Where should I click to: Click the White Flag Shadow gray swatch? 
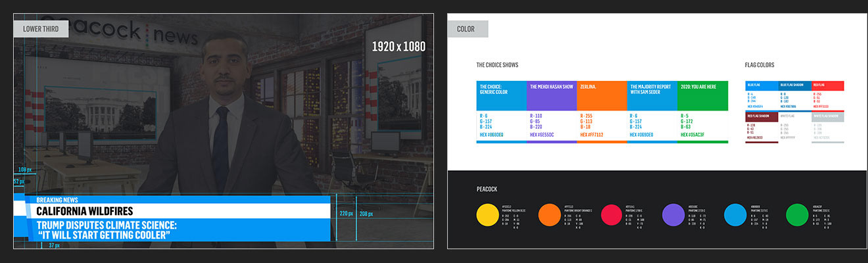click(828, 116)
